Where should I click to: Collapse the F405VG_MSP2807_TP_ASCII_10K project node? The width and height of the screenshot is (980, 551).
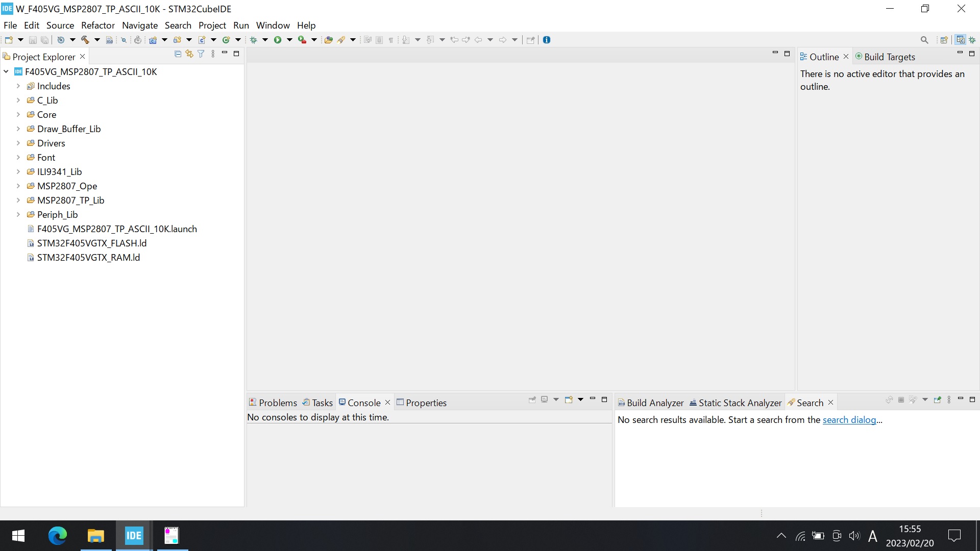point(6,72)
